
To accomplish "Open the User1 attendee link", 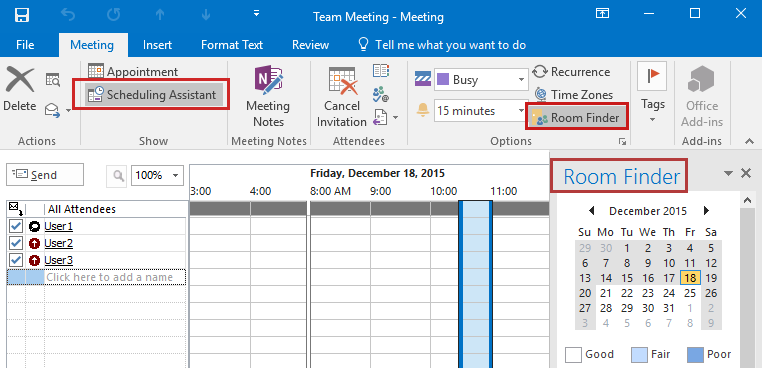I will [58, 226].
